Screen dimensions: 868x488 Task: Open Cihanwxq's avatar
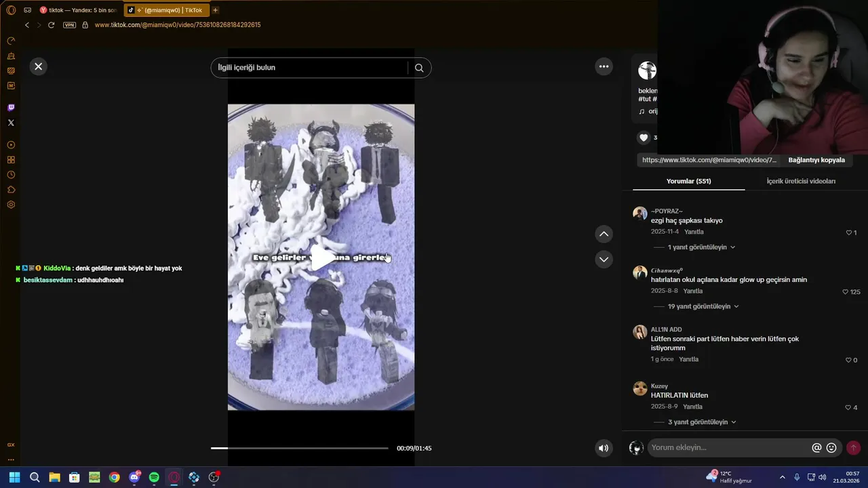(x=640, y=272)
